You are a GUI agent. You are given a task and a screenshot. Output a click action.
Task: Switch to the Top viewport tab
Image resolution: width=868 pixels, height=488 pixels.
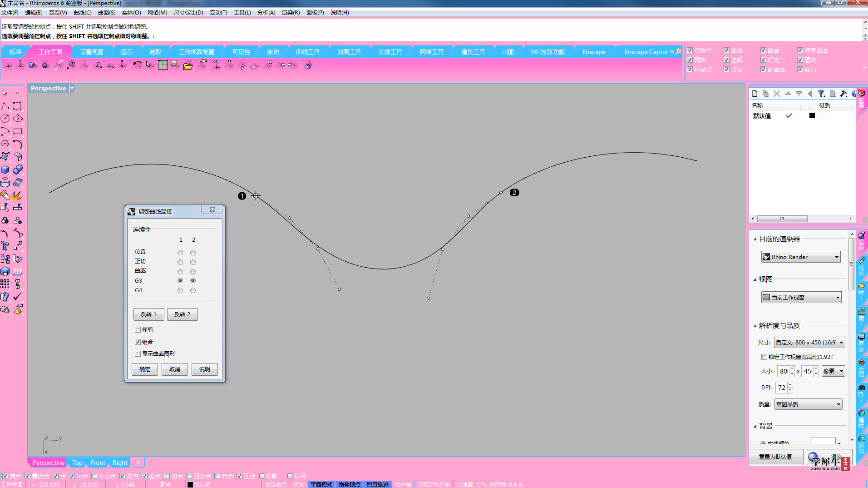[x=78, y=463]
